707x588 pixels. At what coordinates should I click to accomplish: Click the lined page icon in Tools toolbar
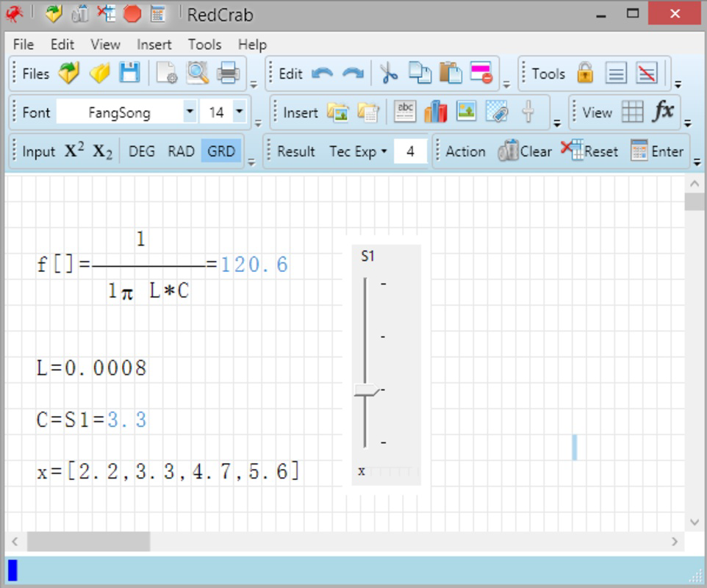616,73
